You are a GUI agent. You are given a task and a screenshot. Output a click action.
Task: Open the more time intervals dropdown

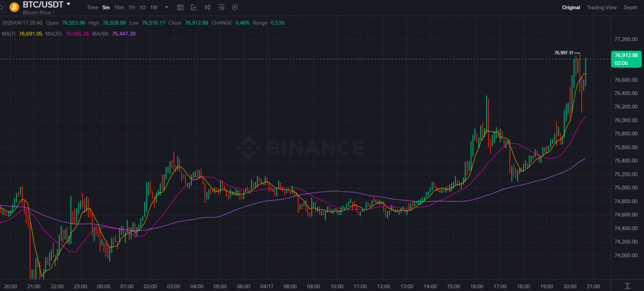167,7
